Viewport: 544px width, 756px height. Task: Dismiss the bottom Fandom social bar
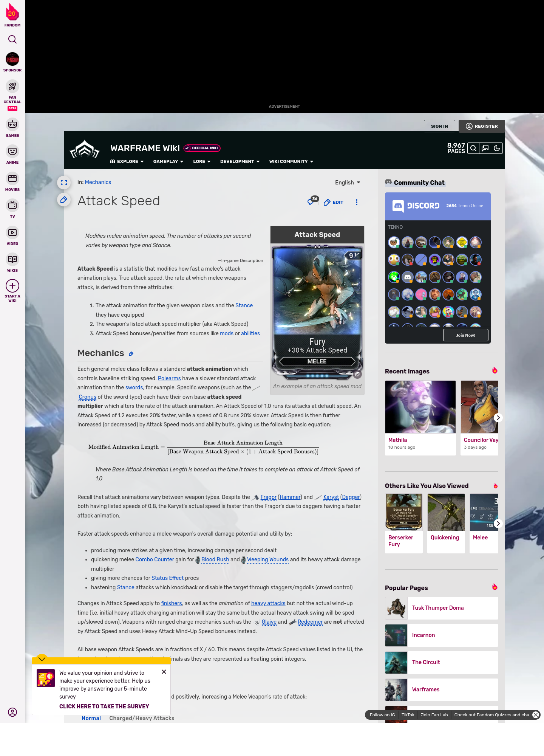tap(536, 715)
